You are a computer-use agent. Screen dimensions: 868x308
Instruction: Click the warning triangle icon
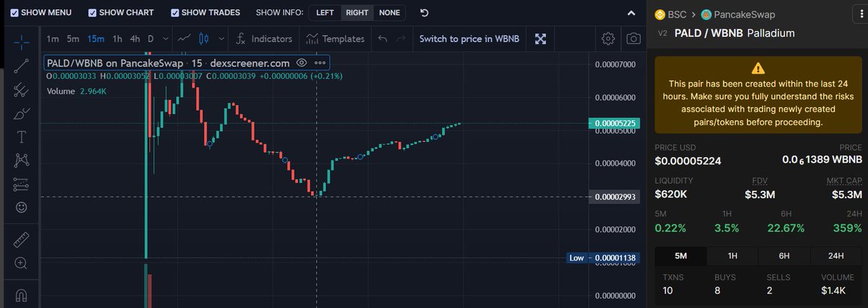(x=757, y=69)
